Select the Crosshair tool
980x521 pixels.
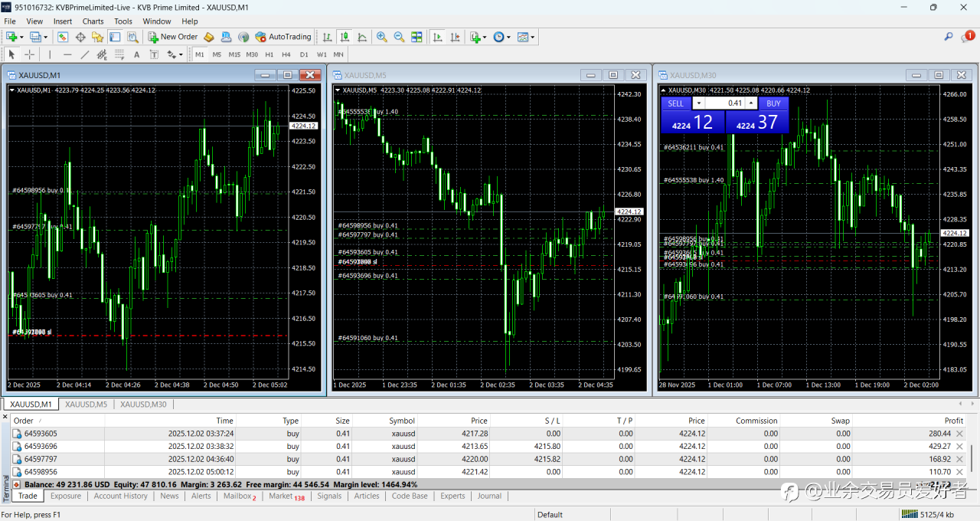point(30,54)
